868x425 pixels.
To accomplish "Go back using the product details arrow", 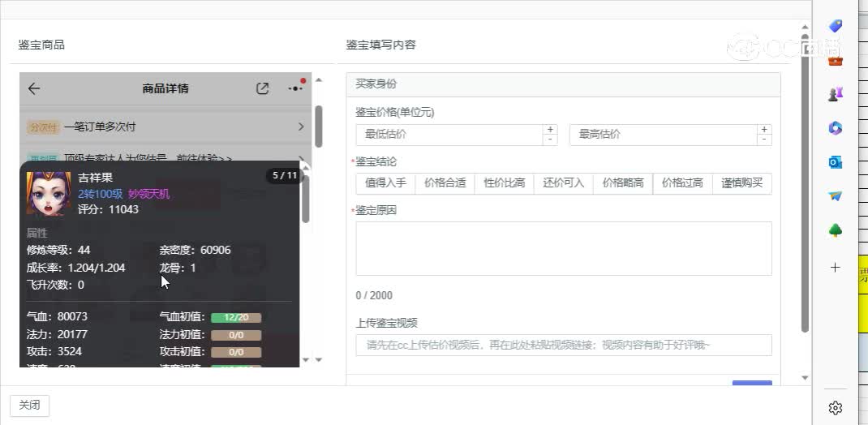I will (34, 89).
